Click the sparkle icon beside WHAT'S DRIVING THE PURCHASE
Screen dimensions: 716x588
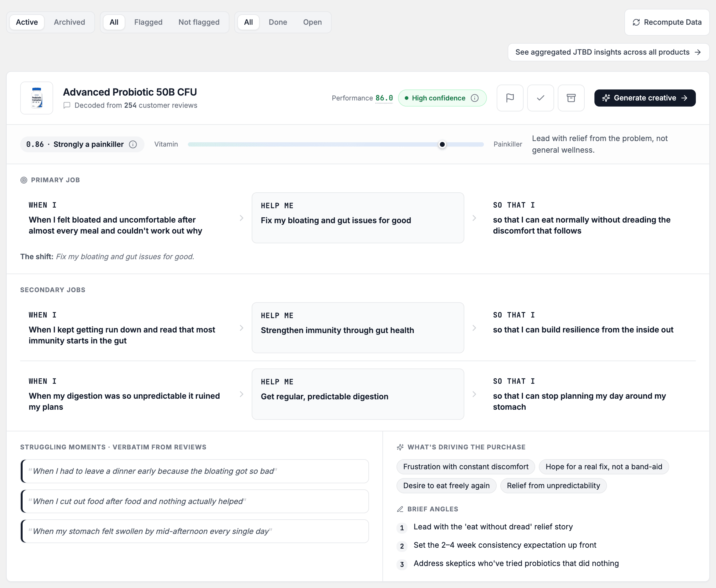click(x=400, y=447)
